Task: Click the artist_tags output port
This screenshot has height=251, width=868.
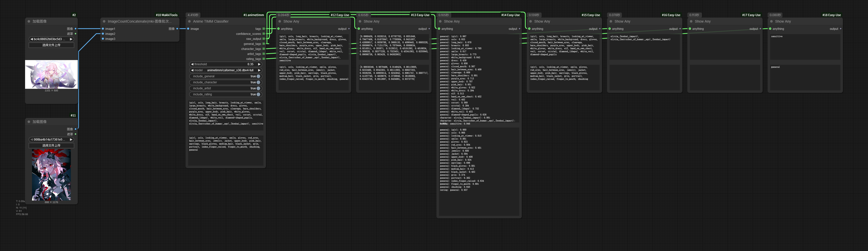Action: tap(263, 54)
